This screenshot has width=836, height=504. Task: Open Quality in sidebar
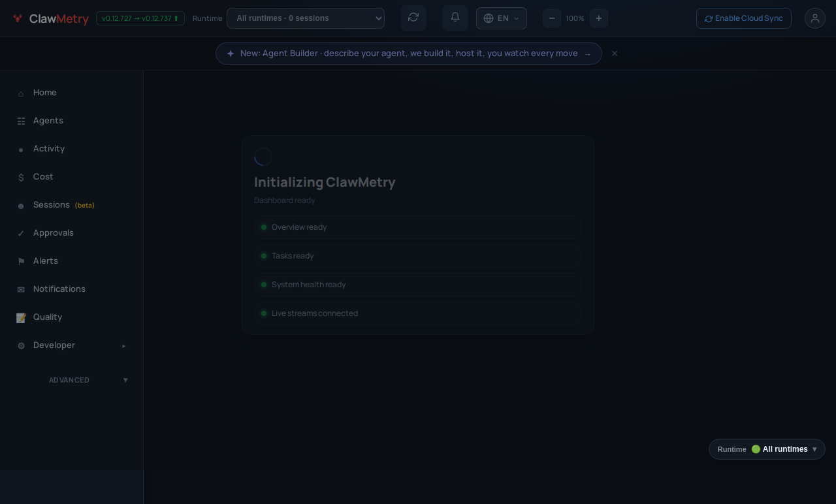pos(72,317)
